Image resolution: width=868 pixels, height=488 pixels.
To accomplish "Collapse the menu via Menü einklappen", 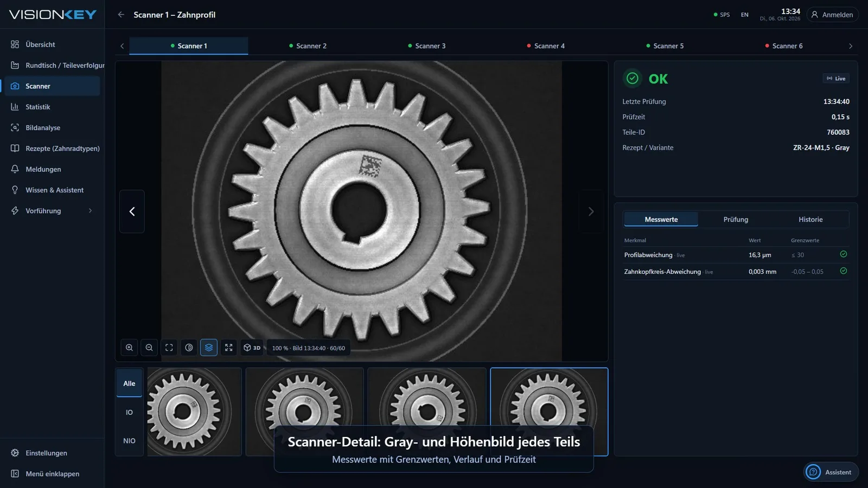I will click(x=52, y=473).
